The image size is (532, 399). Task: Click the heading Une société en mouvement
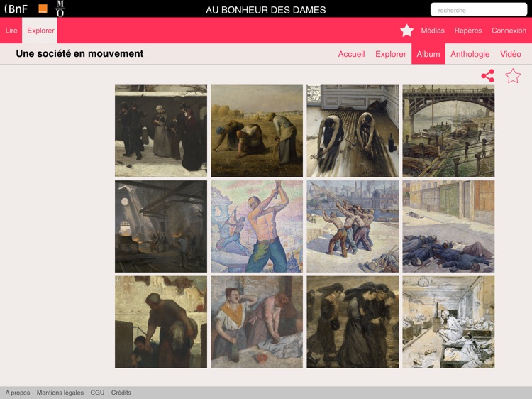coord(79,54)
